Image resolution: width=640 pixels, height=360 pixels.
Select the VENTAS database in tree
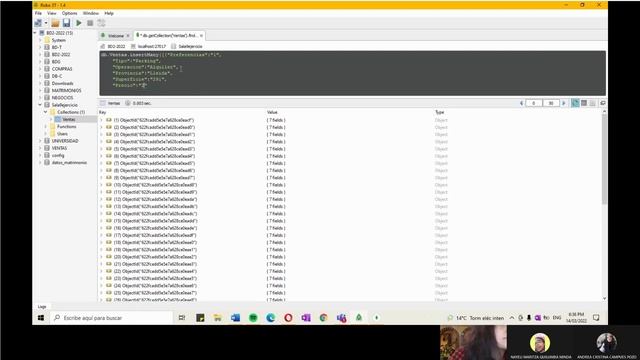pyautogui.click(x=59, y=148)
